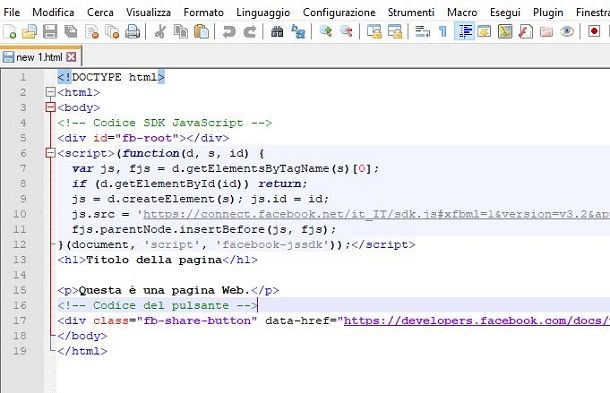Open the Formato menu

point(203,12)
